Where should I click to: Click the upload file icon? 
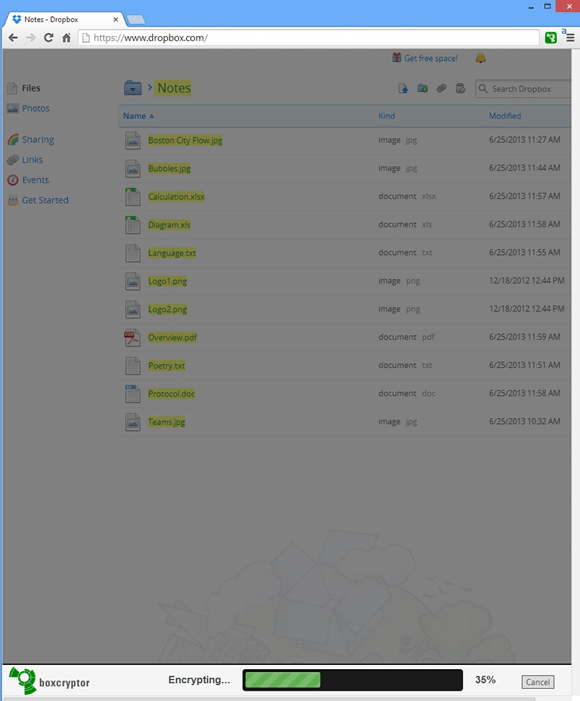pos(403,89)
